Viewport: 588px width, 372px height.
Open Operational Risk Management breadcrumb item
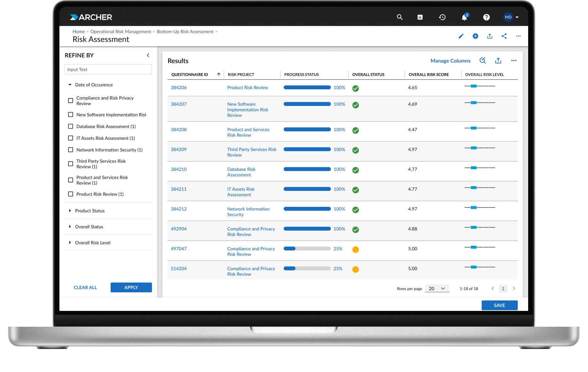[121, 32]
